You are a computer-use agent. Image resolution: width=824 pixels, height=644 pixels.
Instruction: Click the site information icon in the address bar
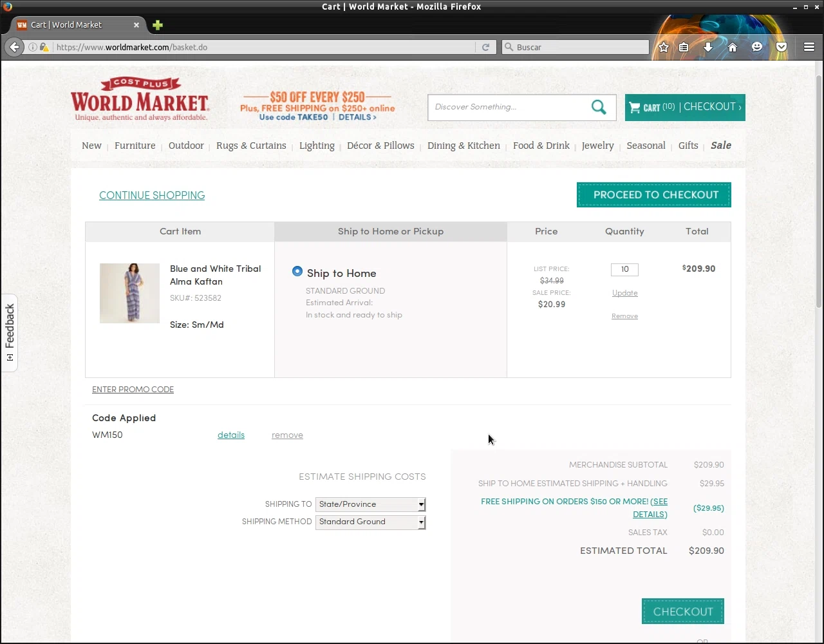coord(33,47)
